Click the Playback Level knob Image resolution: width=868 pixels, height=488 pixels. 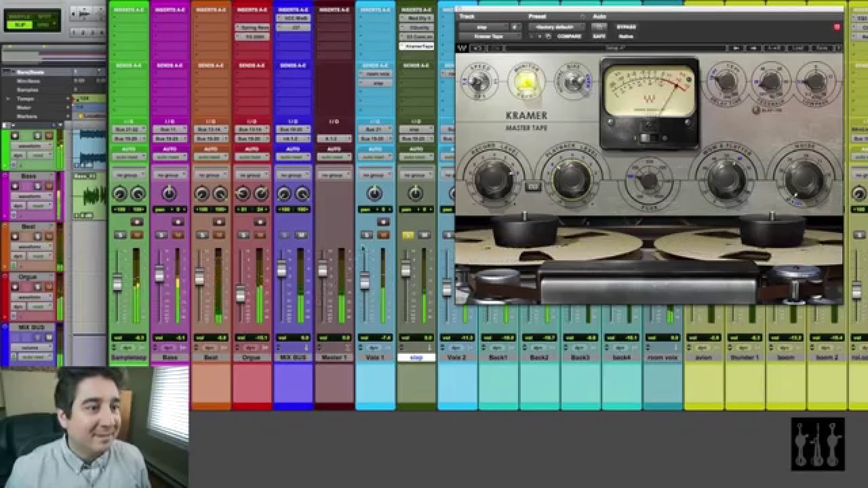(571, 179)
